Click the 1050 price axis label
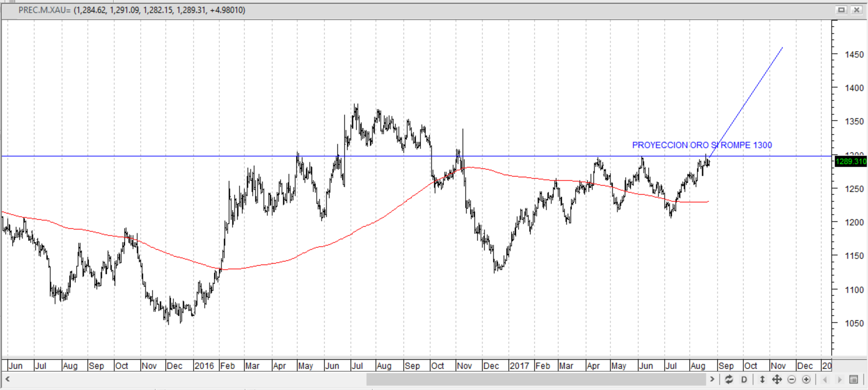The image size is (868, 390). click(855, 323)
